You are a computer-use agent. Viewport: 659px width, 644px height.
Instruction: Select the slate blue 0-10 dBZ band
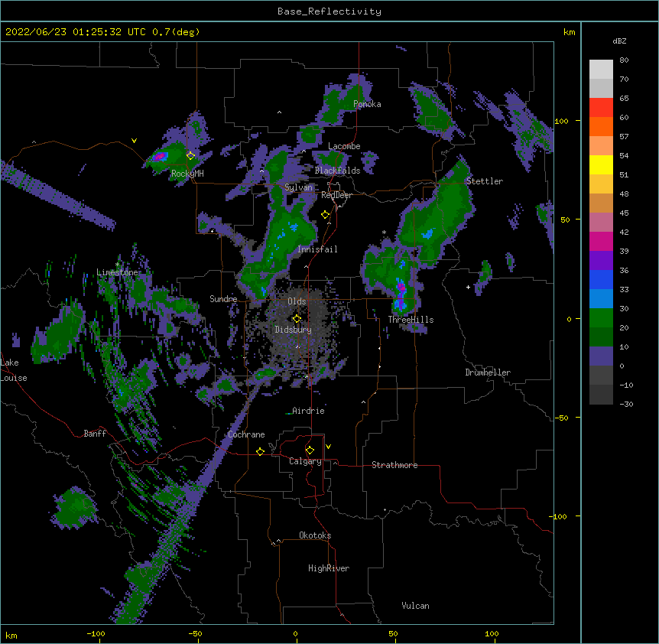[601, 356]
